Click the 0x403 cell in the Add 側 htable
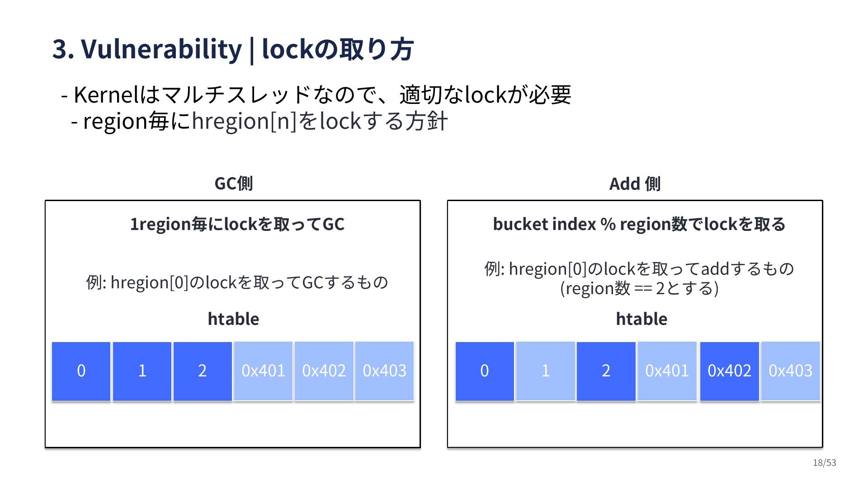868x488 pixels. pos(790,371)
